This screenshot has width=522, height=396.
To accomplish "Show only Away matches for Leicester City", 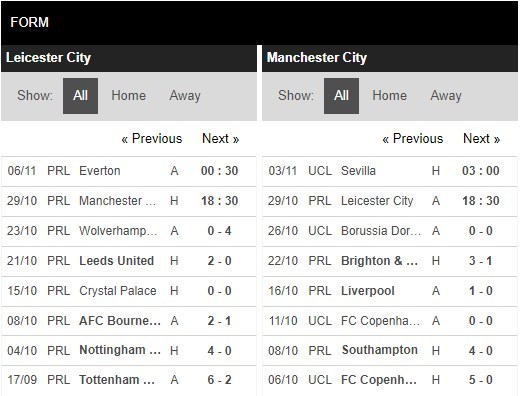I will (x=185, y=96).
